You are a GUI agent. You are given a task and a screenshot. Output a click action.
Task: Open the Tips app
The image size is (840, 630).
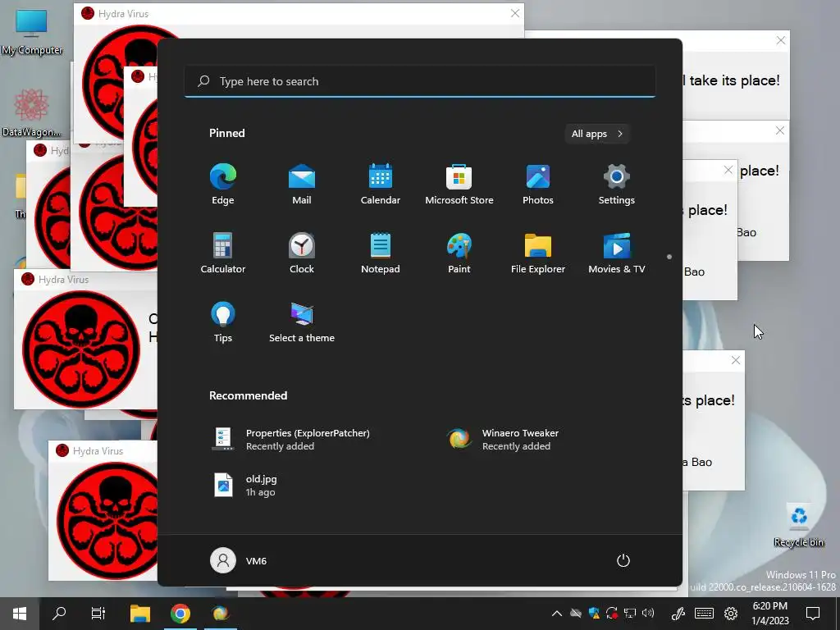point(223,322)
